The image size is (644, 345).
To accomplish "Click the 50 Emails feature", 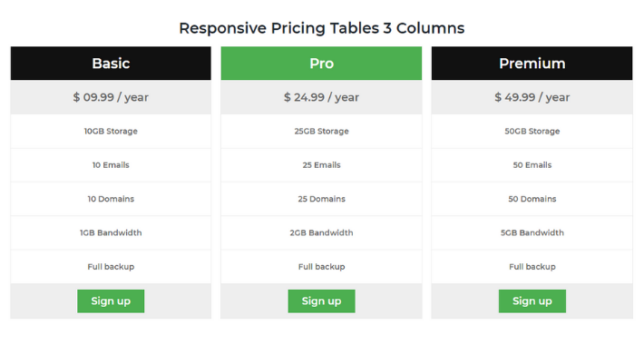I will (x=532, y=165).
